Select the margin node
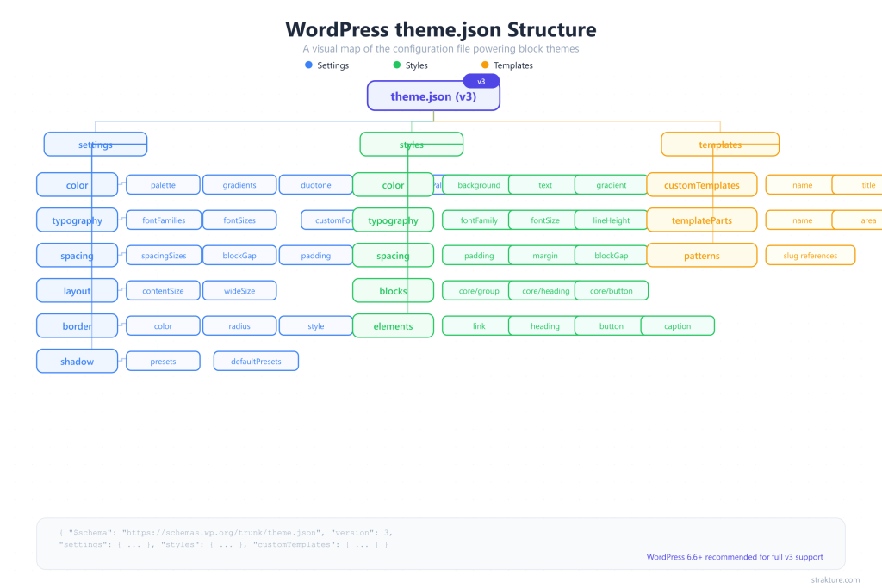 pos(545,256)
